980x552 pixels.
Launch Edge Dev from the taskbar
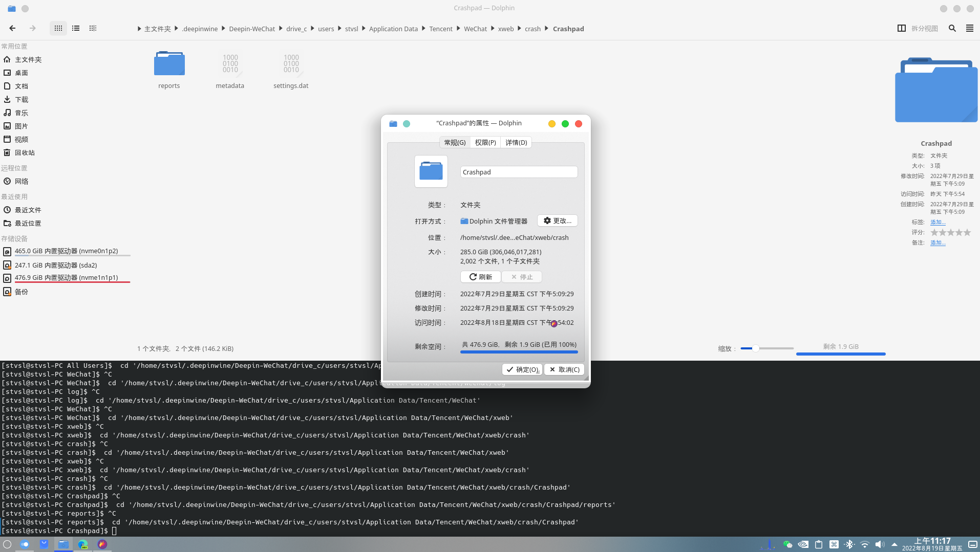click(83, 544)
